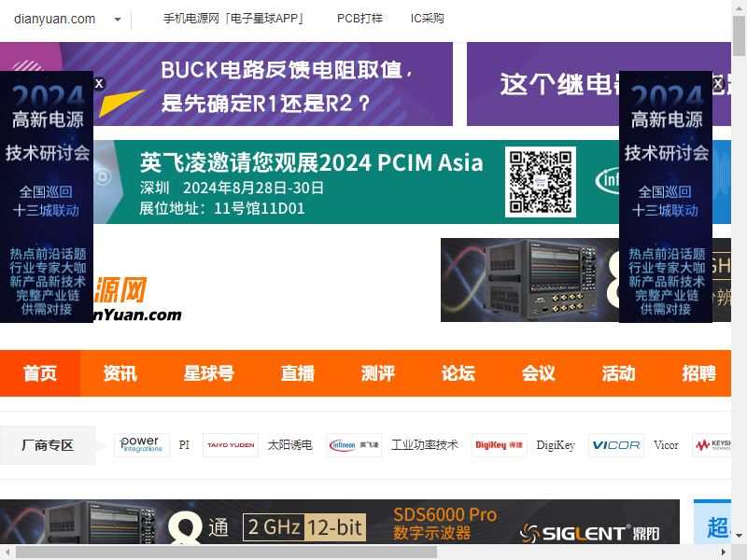Open the Vicor text link
The width and height of the screenshot is (747, 560).
click(x=666, y=445)
